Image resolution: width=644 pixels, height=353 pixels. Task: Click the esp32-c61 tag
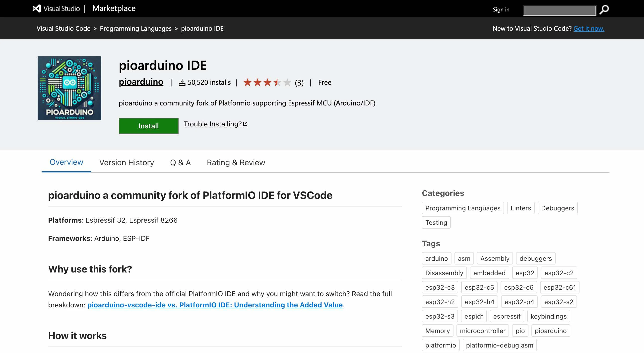(560, 287)
